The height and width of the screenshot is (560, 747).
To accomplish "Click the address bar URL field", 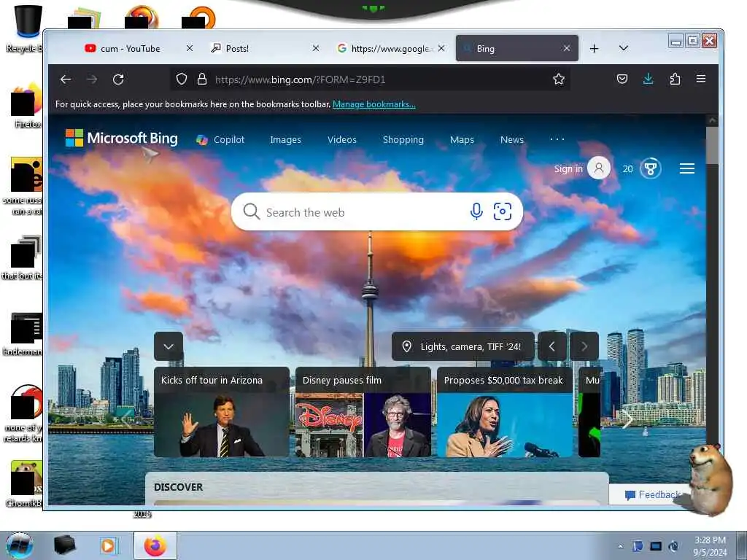I will (x=371, y=79).
